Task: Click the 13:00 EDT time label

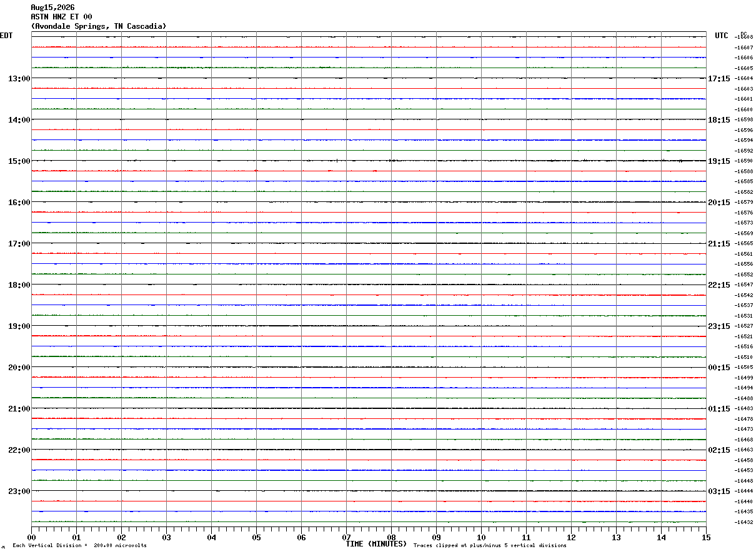Action: tap(19, 79)
